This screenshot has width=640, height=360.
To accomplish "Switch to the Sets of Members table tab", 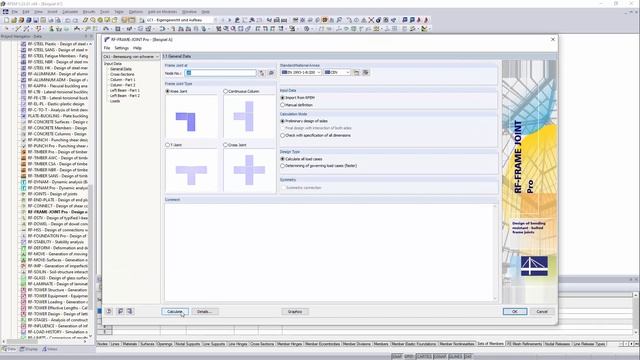I will pyautogui.click(x=490, y=344).
